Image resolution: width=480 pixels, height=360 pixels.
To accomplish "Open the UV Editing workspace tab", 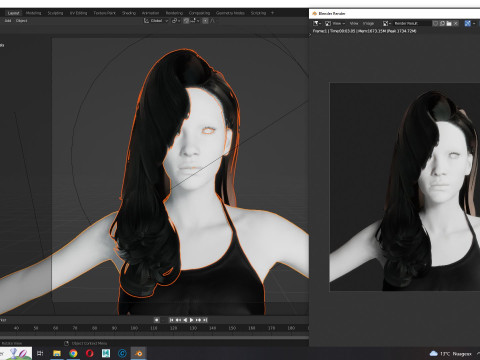I will point(78,13).
